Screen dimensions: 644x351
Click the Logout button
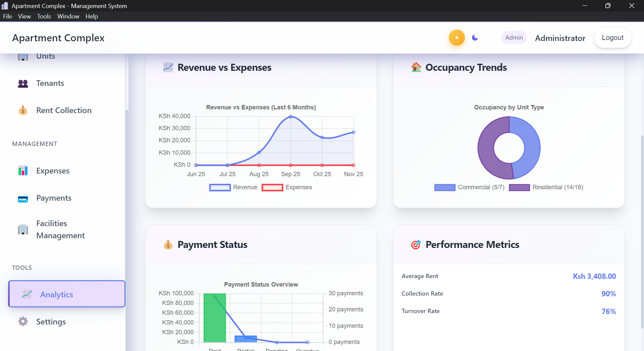click(x=612, y=38)
